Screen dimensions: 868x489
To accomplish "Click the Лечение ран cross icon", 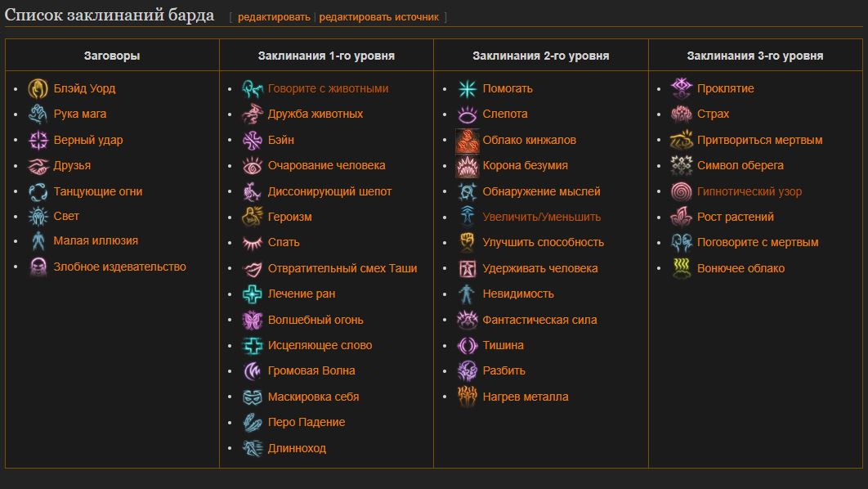I will coord(253,294).
